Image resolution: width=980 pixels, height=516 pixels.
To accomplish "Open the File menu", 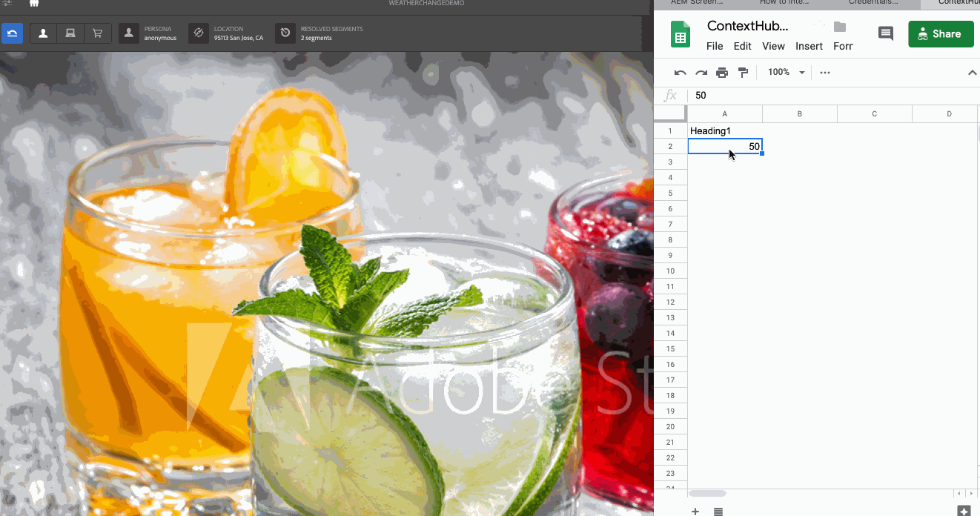I will 715,46.
